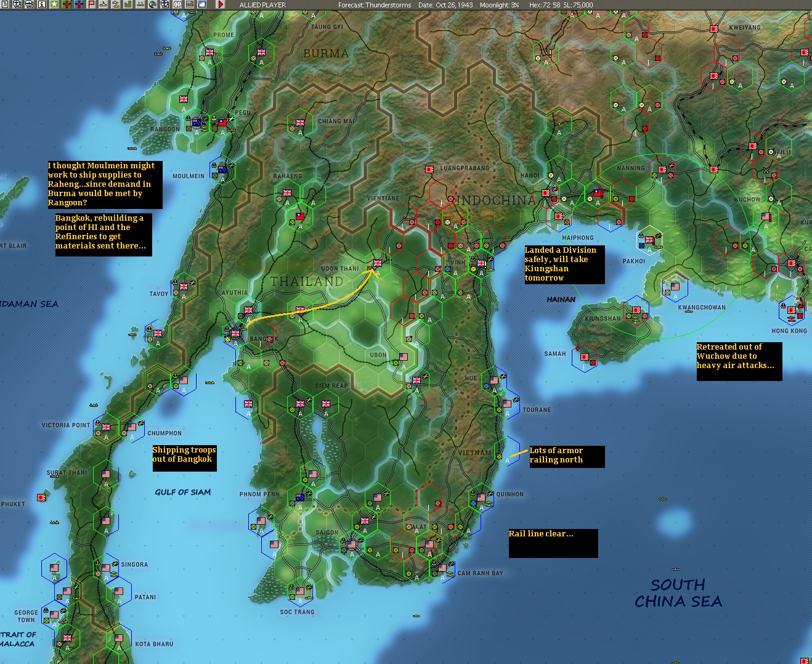The image size is (812, 664).
Task: Select the Japanese unit at Kweiyang
Action: pos(714,29)
